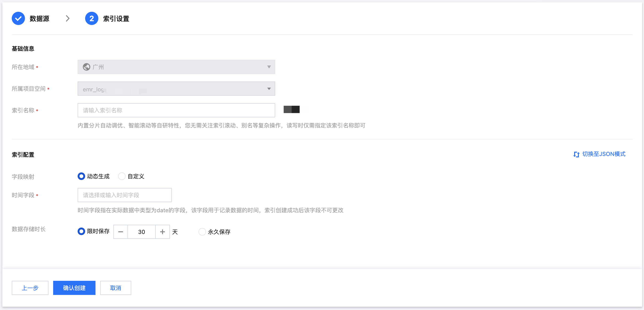This screenshot has height=310, width=644.
Task: Open the 所在地域 region dropdown arrow
Action: (x=269, y=67)
